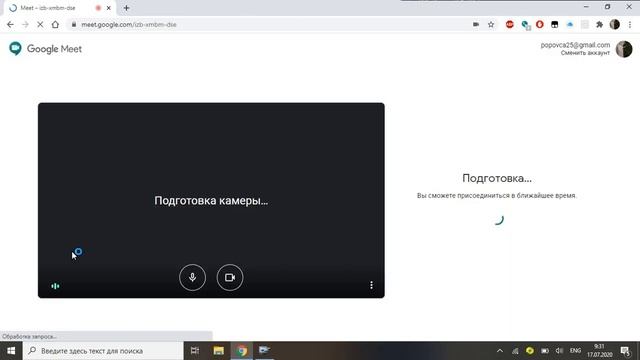Click the battery tray icon
Screen dimensions: 640x360
coord(545,351)
